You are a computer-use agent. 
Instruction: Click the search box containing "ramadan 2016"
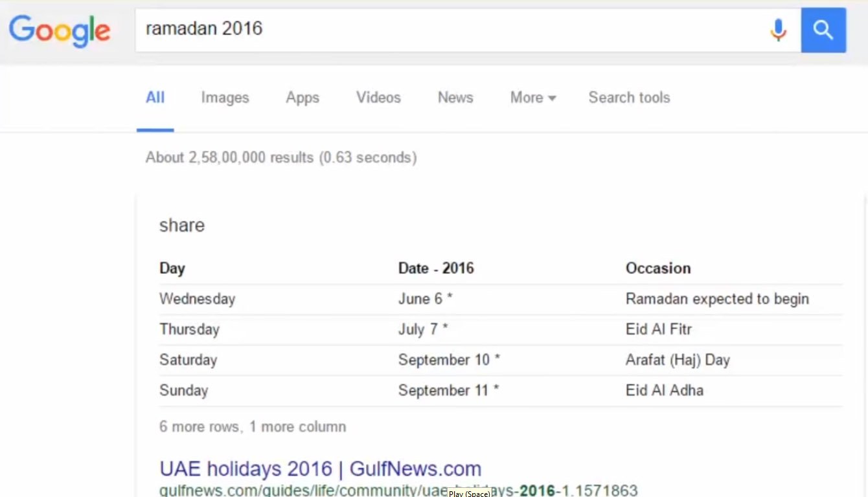click(447, 30)
